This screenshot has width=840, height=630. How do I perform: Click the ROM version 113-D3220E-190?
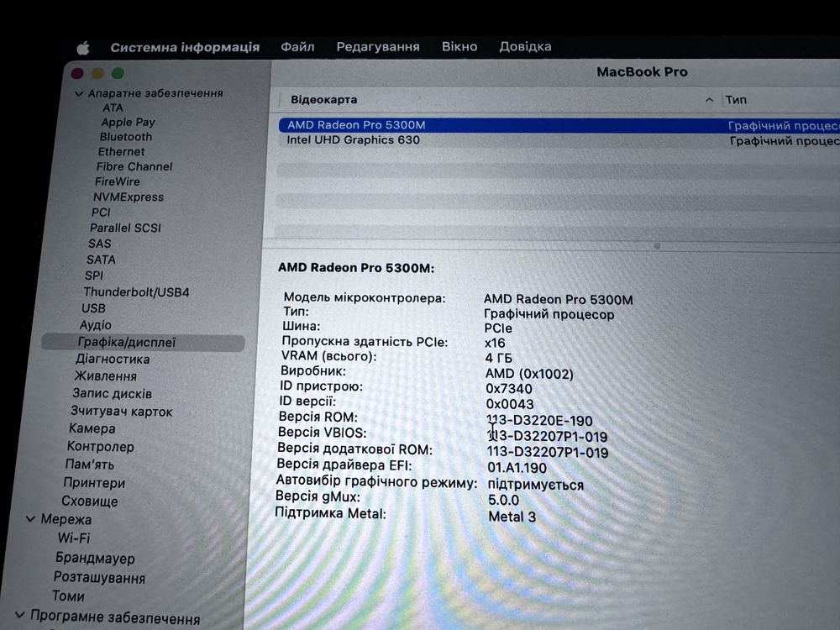click(x=539, y=421)
